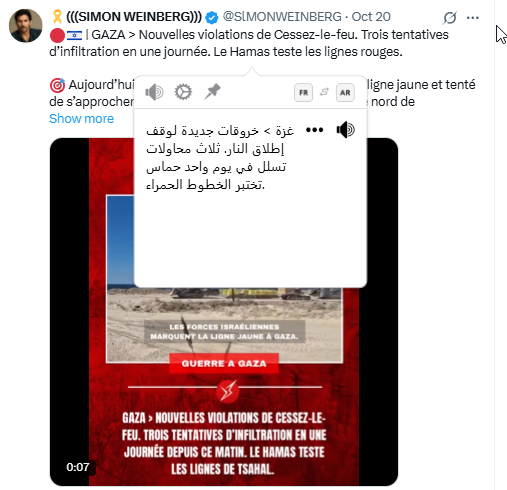Open translator popup settings gear
The image size is (507, 490).
click(183, 92)
